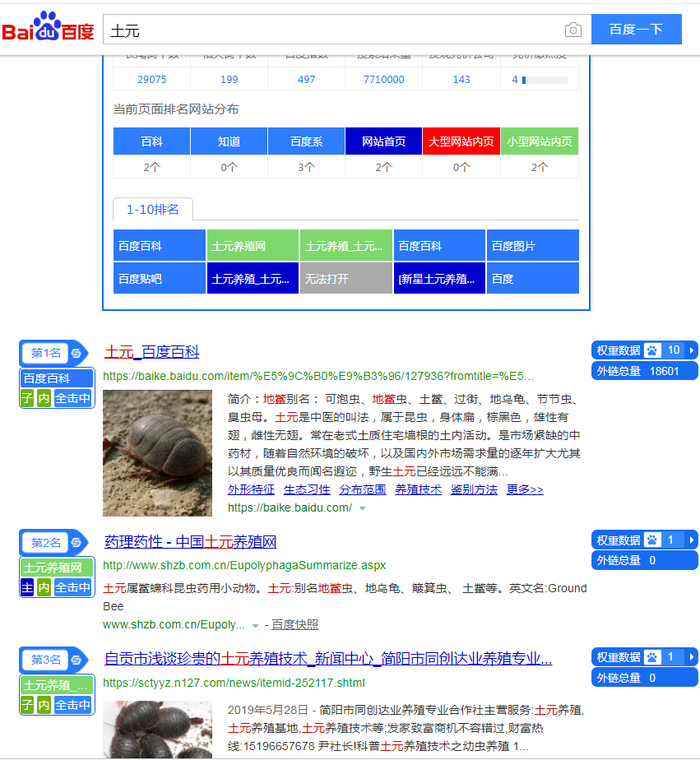Image resolution: width=700 pixels, height=760 pixels.
Task: Open the 自贡市浅谈珍贵的土元养殖技术 result
Action: [328, 659]
